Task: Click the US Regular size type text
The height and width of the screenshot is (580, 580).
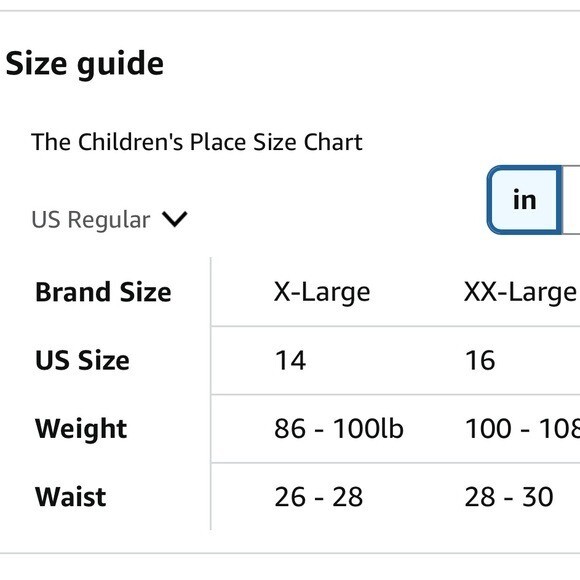Action: point(91,220)
